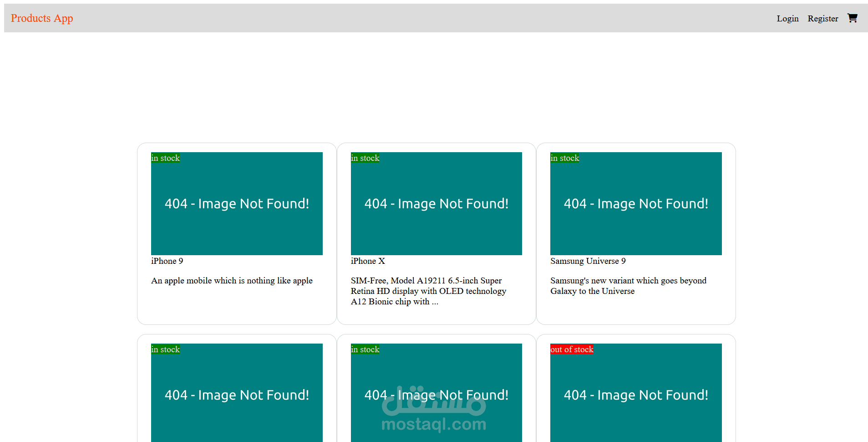The height and width of the screenshot is (442, 868).
Task: Click the in stock badge on iPhone X
Action: pos(365,158)
